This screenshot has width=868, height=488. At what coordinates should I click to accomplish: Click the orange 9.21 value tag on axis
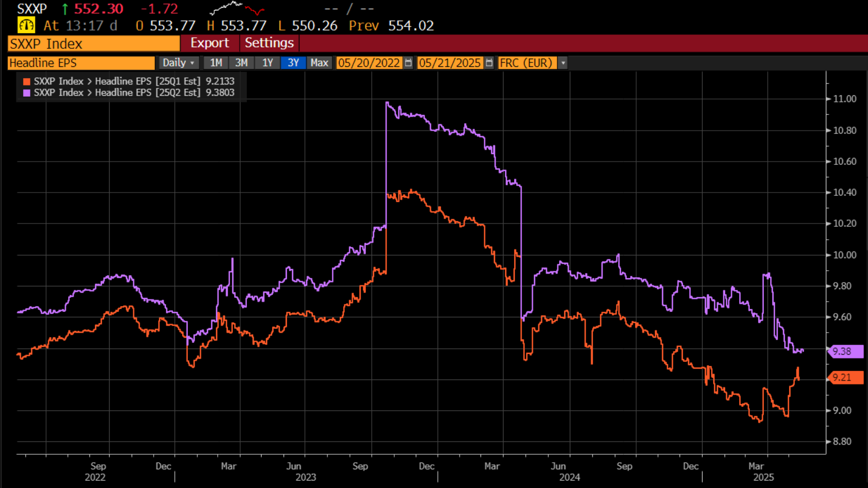point(845,378)
